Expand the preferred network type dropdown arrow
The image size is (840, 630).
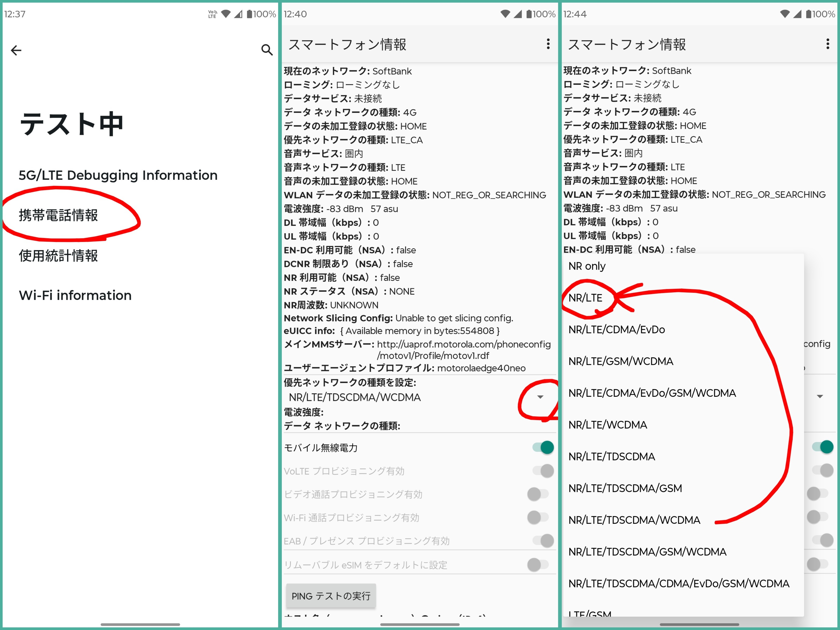540,397
